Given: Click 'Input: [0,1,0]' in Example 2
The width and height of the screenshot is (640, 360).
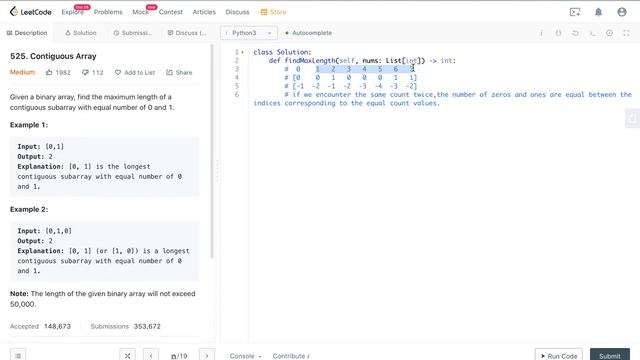Looking at the screenshot, I should [44, 231].
